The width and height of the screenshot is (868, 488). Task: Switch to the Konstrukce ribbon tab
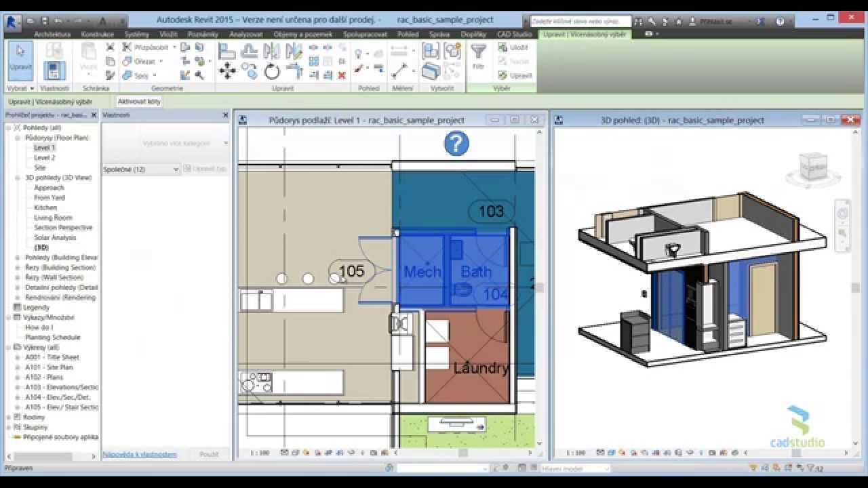[x=97, y=34]
